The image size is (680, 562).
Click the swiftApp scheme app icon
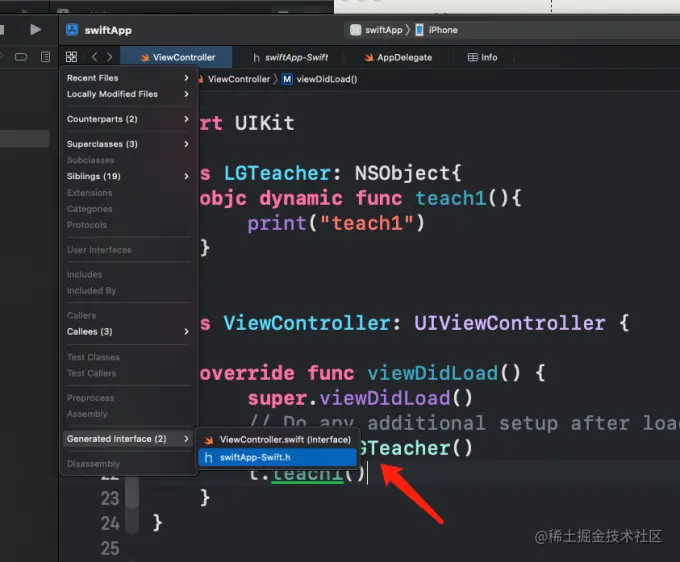355,30
